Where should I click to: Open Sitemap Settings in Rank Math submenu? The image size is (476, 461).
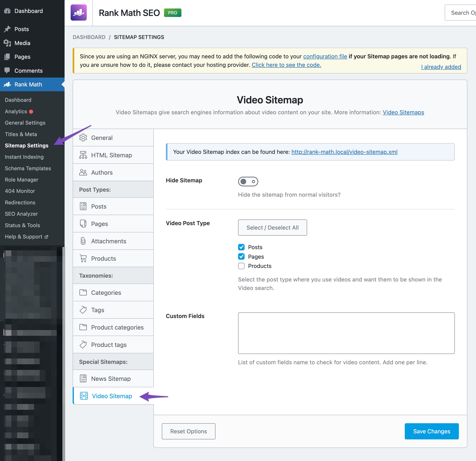27,146
